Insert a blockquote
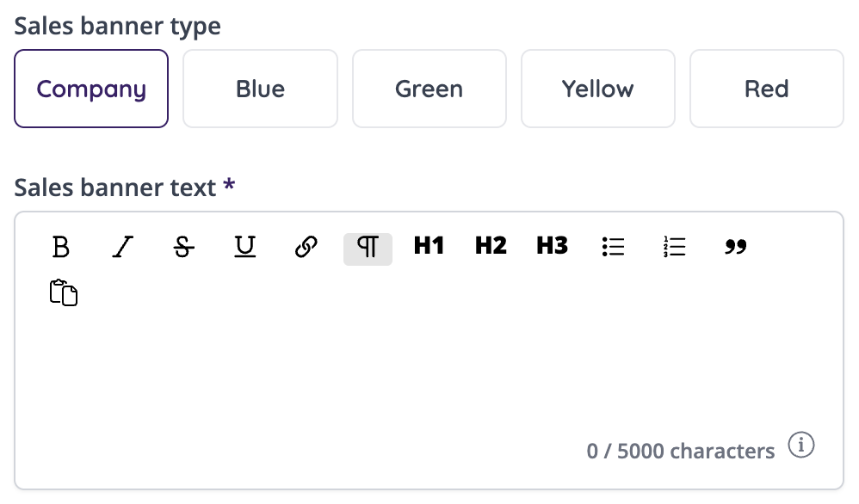 736,248
